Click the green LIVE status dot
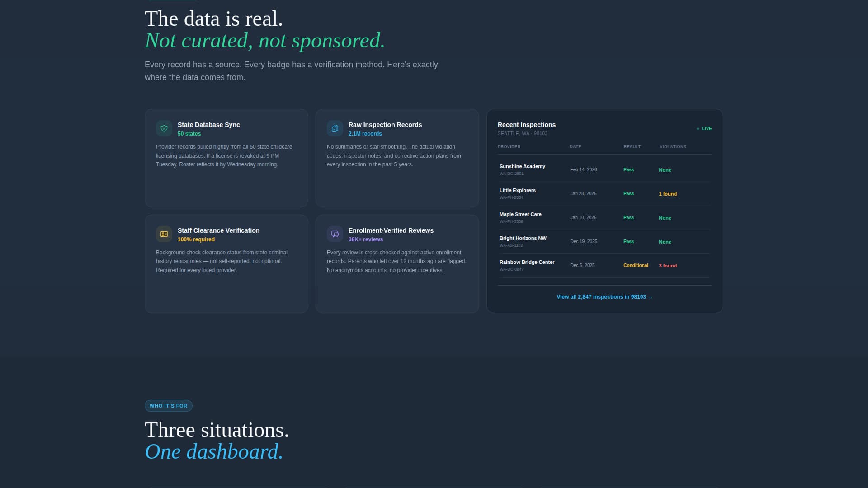Viewport: 868px width, 488px height. pos(698,129)
